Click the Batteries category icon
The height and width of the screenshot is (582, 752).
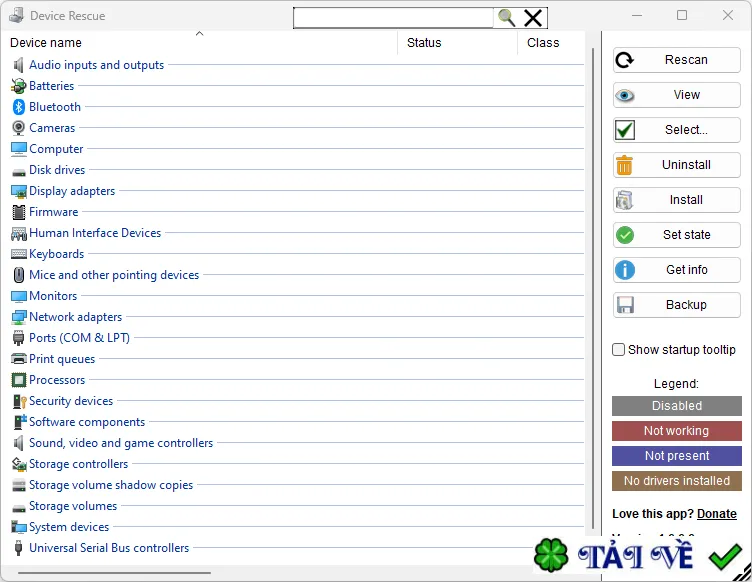[18, 86]
